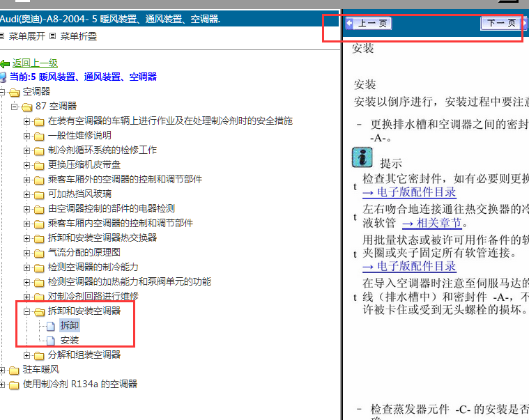
Task: Click folder icon of 驻车暖风
Action: 14,371
